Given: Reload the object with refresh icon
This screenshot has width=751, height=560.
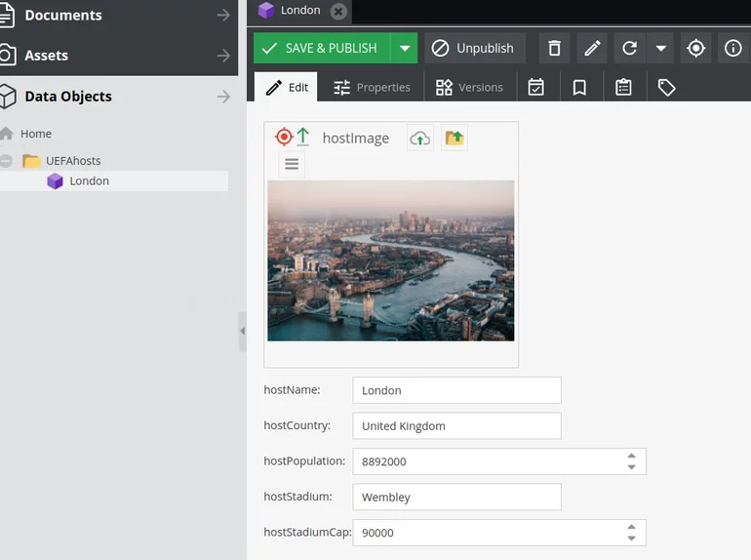Looking at the screenshot, I should click(x=629, y=48).
